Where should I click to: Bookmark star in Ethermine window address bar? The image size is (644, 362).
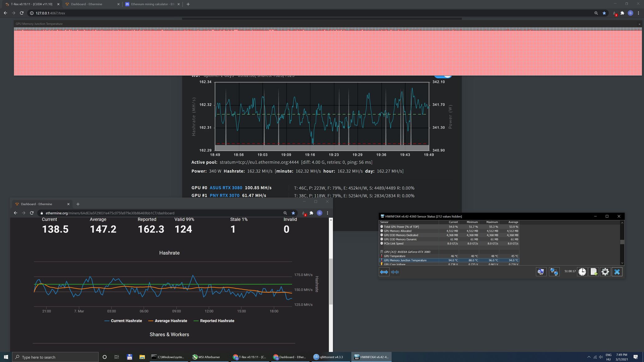293,213
